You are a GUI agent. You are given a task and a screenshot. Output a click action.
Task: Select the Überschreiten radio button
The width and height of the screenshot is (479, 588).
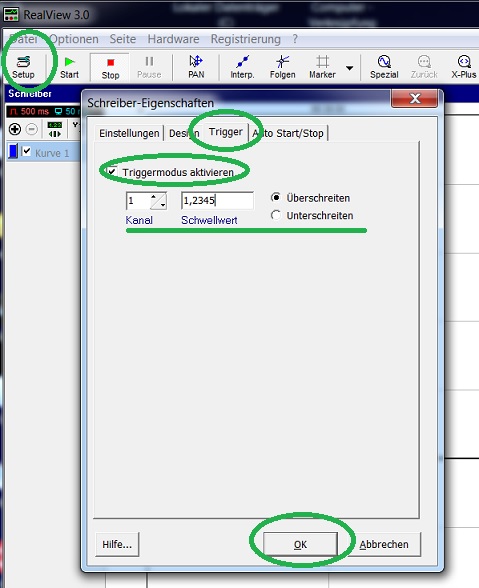[x=276, y=197]
